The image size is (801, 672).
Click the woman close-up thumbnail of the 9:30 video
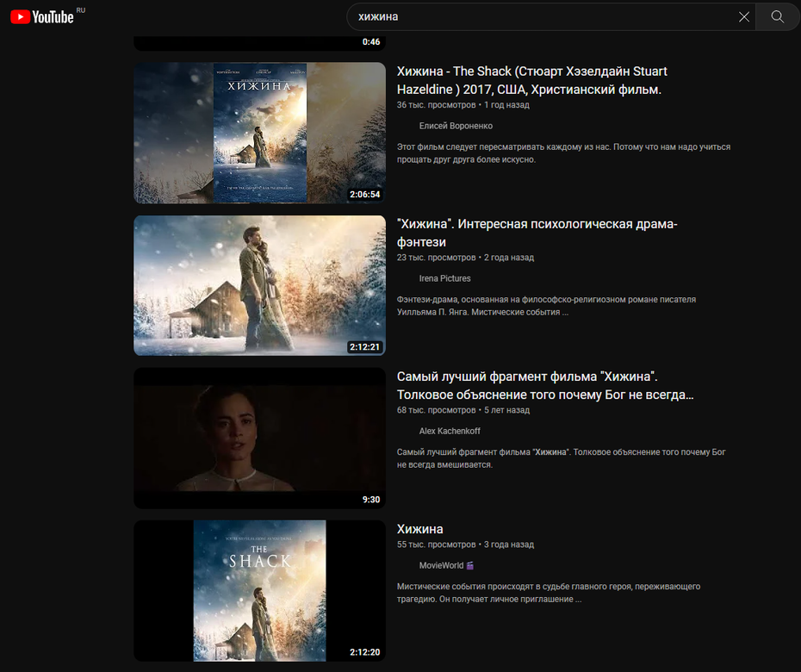click(x=259, y=438)
